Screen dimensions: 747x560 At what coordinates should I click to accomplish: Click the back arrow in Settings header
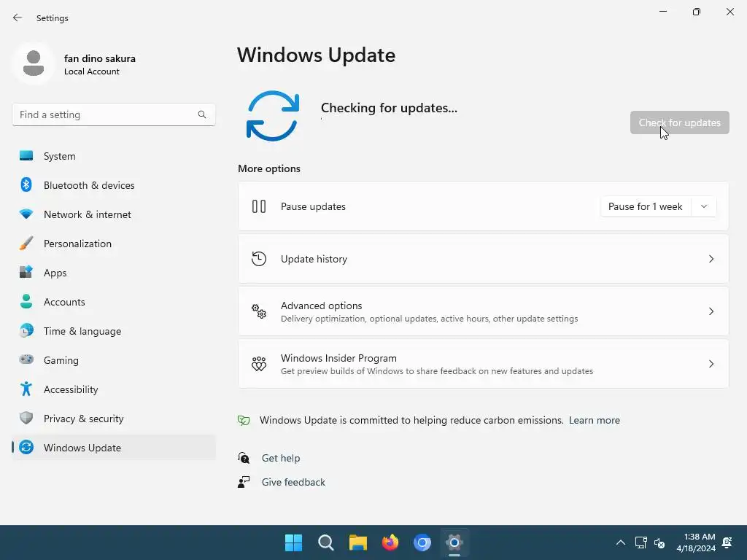click(x=18, y=17)
